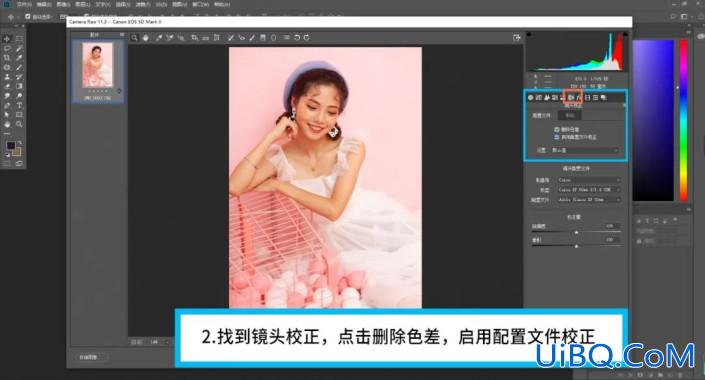Select Photoshop Gradient tool
Viewport: 705px width, 380px height.
click(x=19, y=86)
